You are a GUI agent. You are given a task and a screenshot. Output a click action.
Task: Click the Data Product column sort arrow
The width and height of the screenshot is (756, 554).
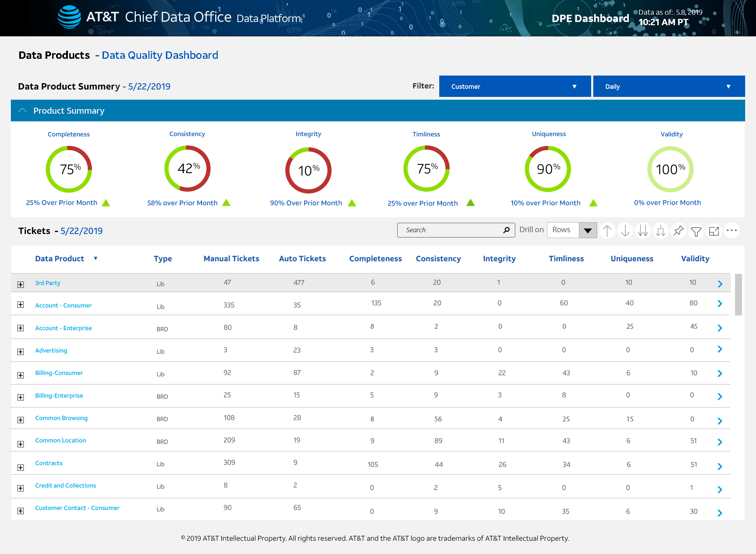[x=96, y=258]
